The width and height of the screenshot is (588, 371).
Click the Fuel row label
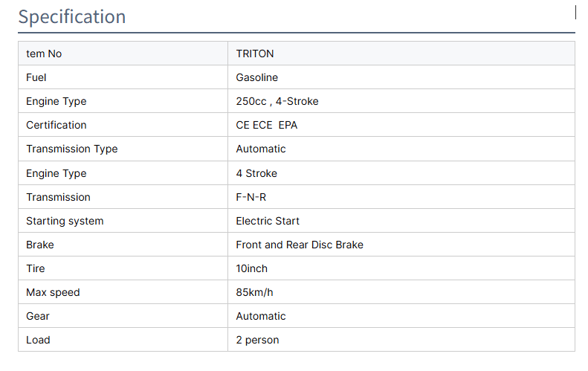[36, 77]
